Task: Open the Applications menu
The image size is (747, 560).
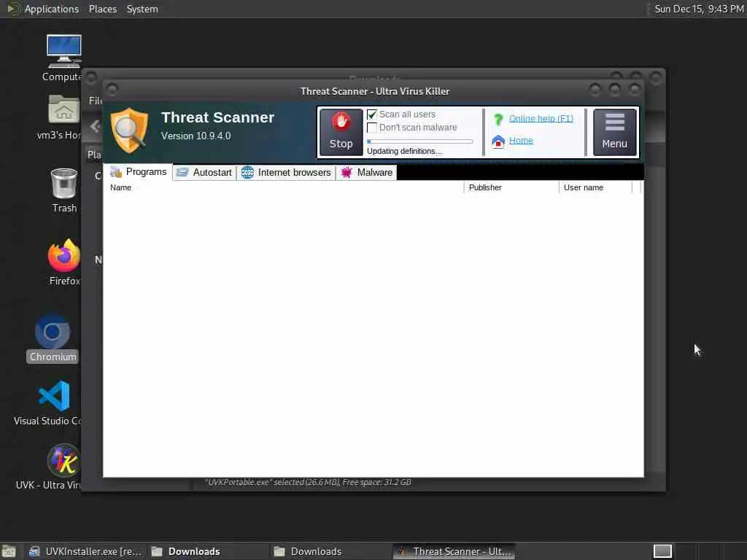Action: click(52, 9)
